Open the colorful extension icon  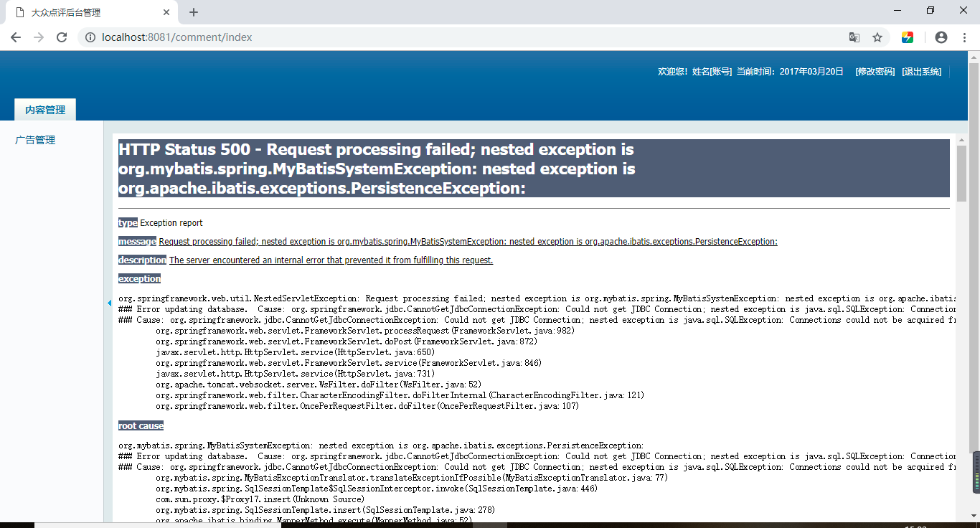coord(908,37)
